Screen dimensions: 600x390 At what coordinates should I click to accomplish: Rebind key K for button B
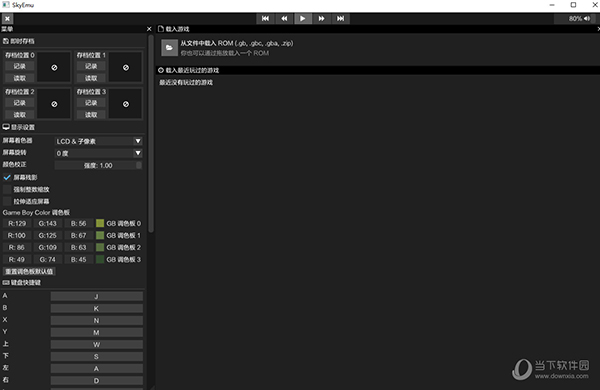click(x=96, y=308)
